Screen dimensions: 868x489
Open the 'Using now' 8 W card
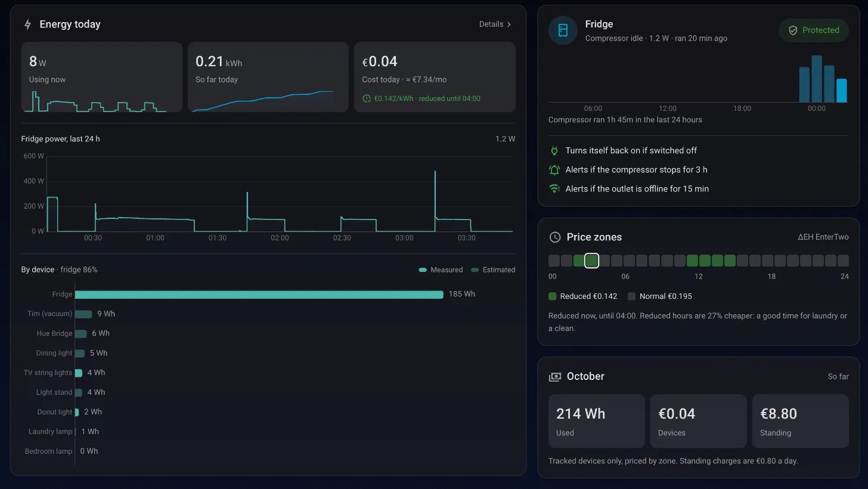point(102,77)
